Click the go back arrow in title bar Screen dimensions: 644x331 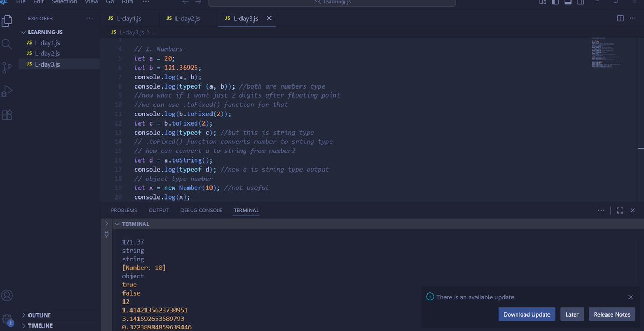coord(185,2)
